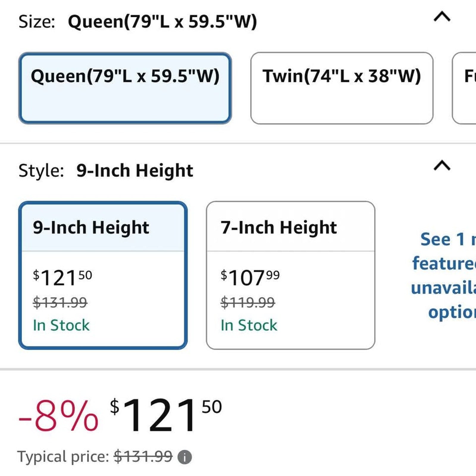Click the $107.99 price in 7-Inch card
This screenshot has width=476, height=476.
(250, 277)
